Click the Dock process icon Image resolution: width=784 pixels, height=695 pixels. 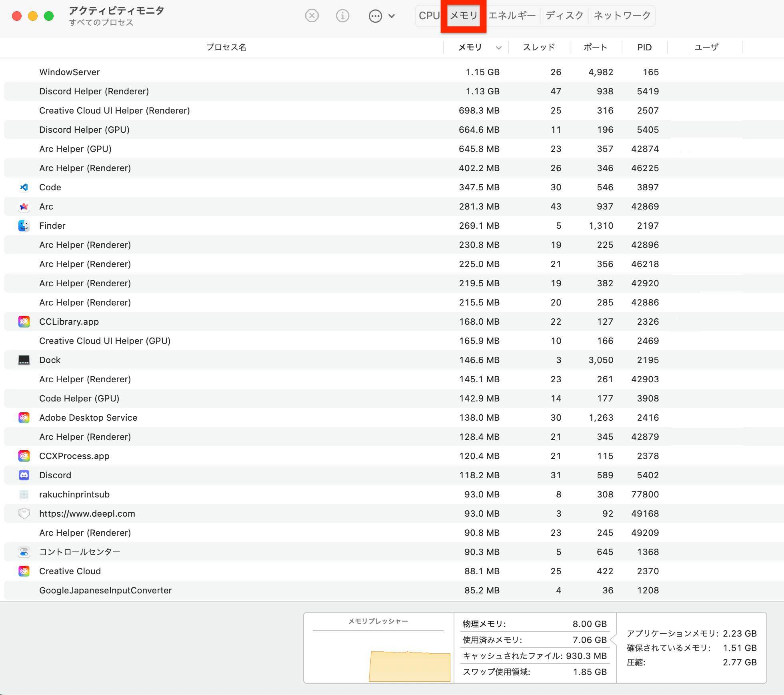[24, 360]
